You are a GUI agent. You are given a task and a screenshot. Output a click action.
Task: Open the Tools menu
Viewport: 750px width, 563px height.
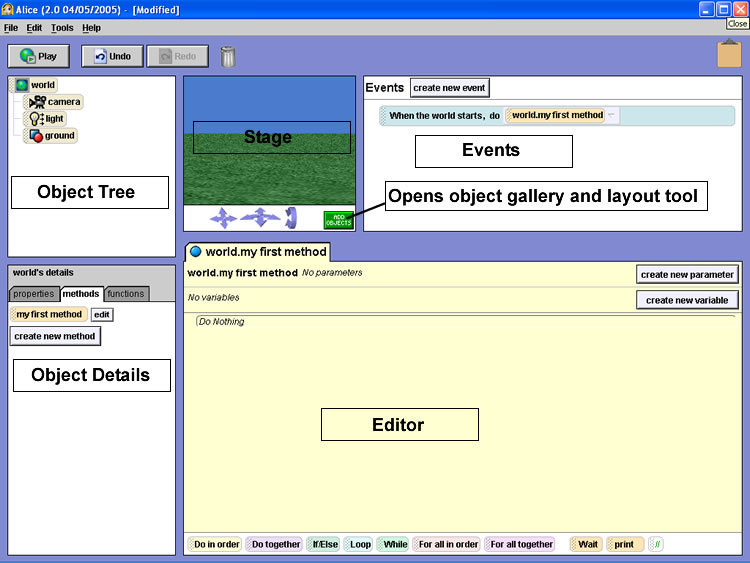(61, 28)
